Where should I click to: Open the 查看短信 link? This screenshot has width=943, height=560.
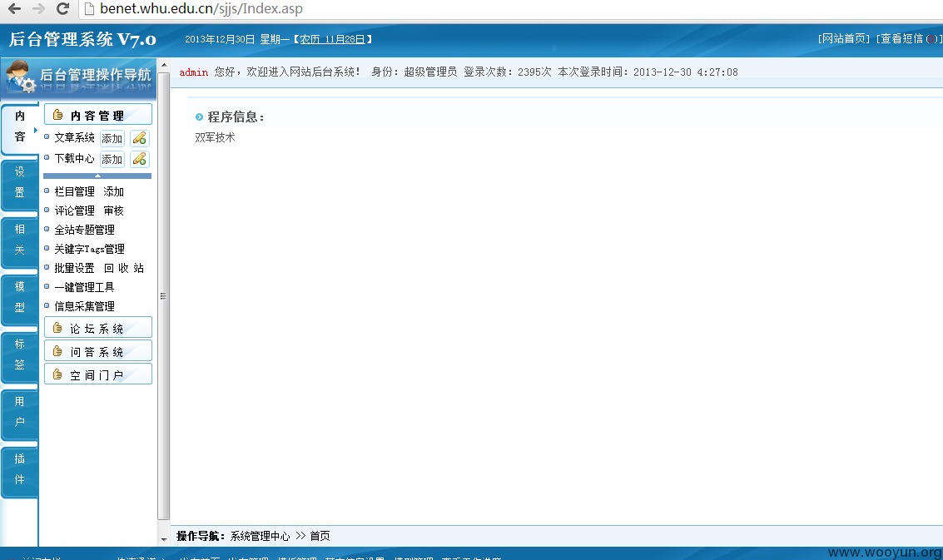(909, 38)
